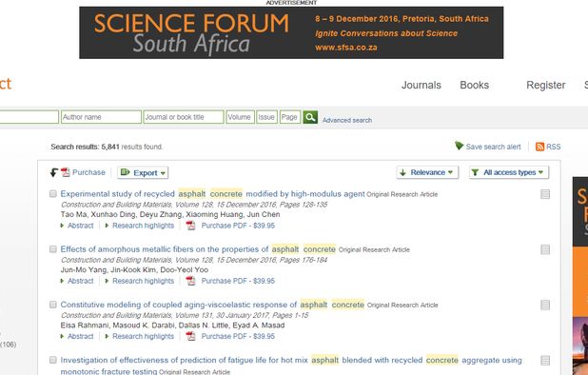The image size is (588, 375).
Task: Expand Abstract for Jun-Mo Yang article
Action: point(77,281)
